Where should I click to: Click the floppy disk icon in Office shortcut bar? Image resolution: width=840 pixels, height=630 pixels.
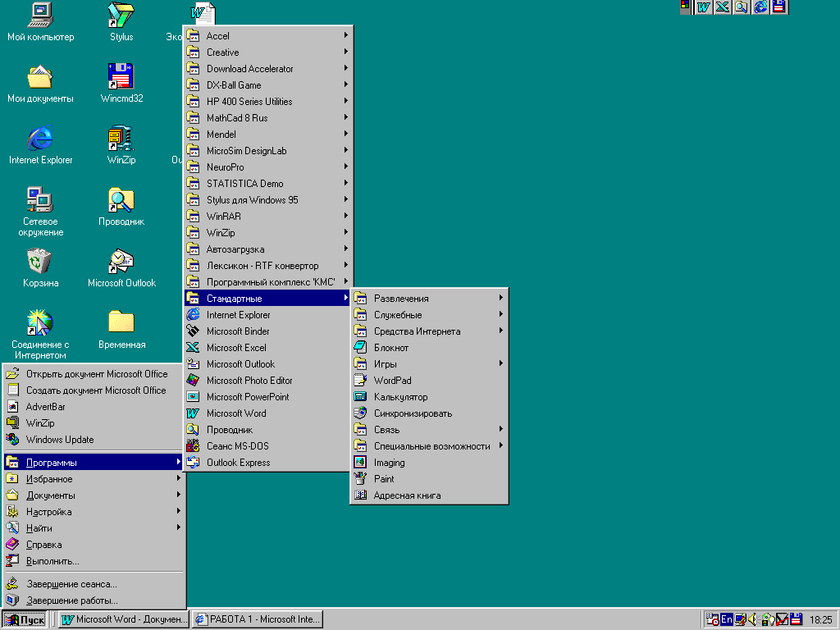tap(779, 7)
